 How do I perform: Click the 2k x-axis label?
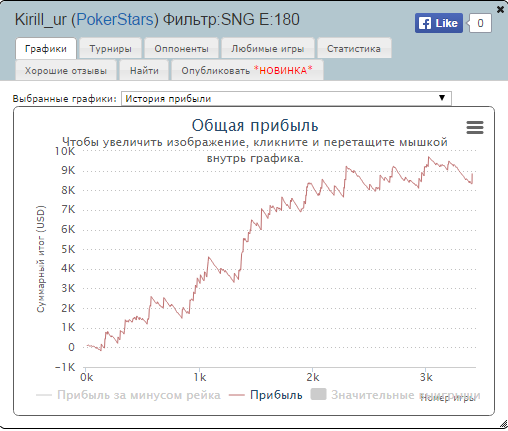pos(313,377)
